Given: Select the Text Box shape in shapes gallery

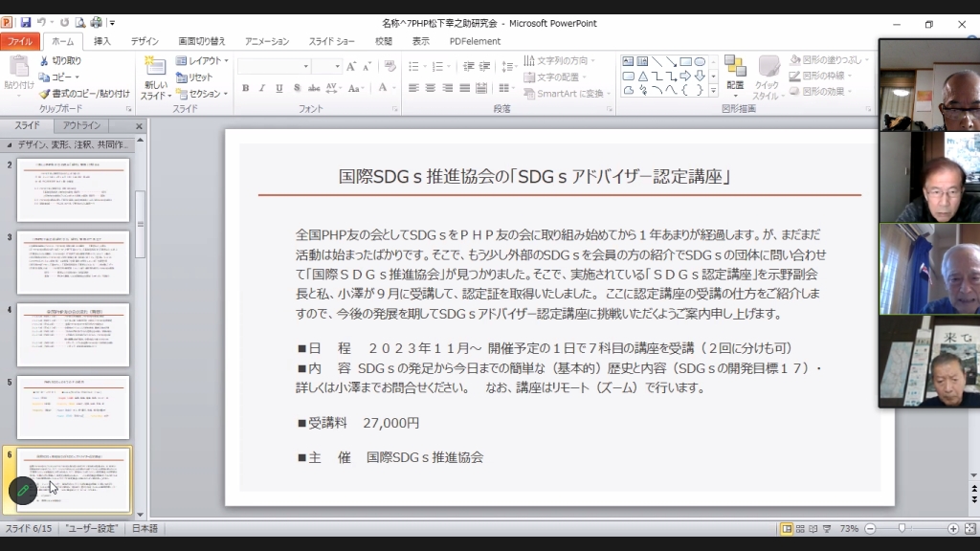Looking at the screenshot, I should coord(628,61).
